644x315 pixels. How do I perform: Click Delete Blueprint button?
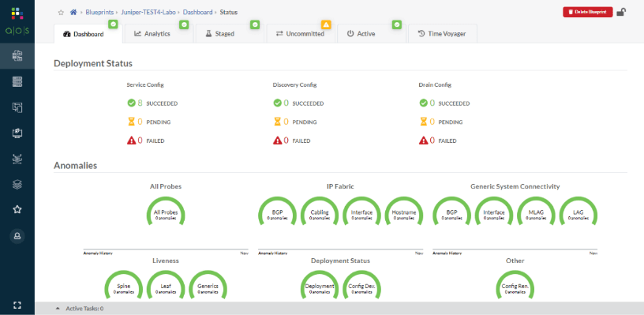[x=588, y=12]
